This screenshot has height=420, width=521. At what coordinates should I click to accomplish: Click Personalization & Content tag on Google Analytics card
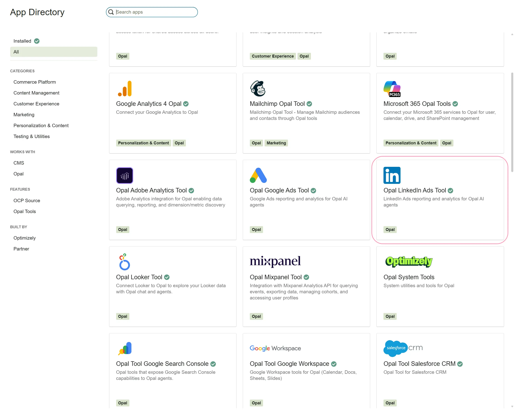click(x=144, y=143)
